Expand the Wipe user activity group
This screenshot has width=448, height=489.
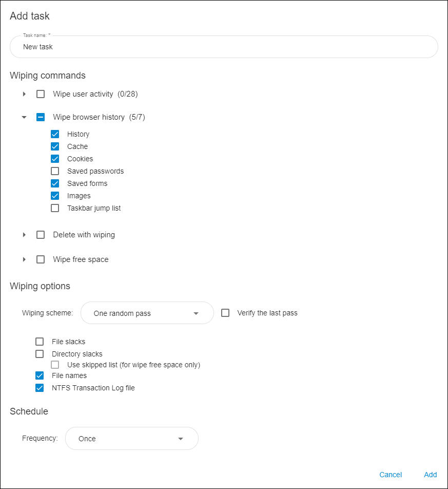click(x=24, y=94)
